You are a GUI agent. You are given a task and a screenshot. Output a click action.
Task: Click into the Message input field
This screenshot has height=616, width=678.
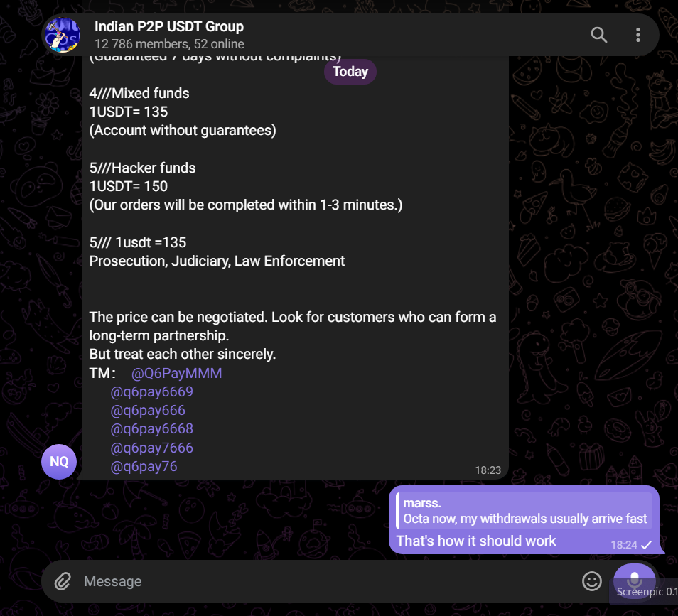(x=328, y=581)
